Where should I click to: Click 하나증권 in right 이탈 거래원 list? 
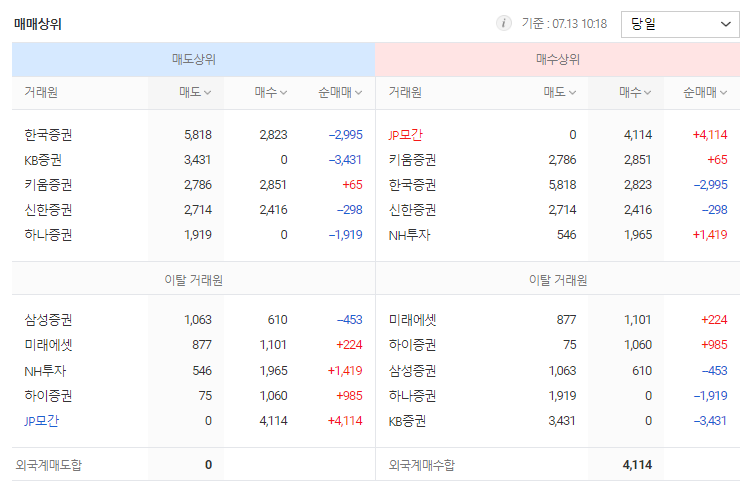412,396
